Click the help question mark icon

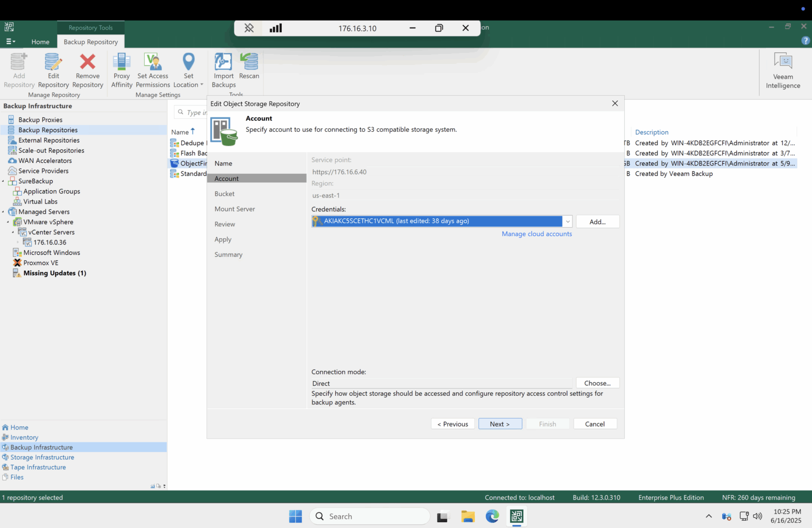click(805, 41)
